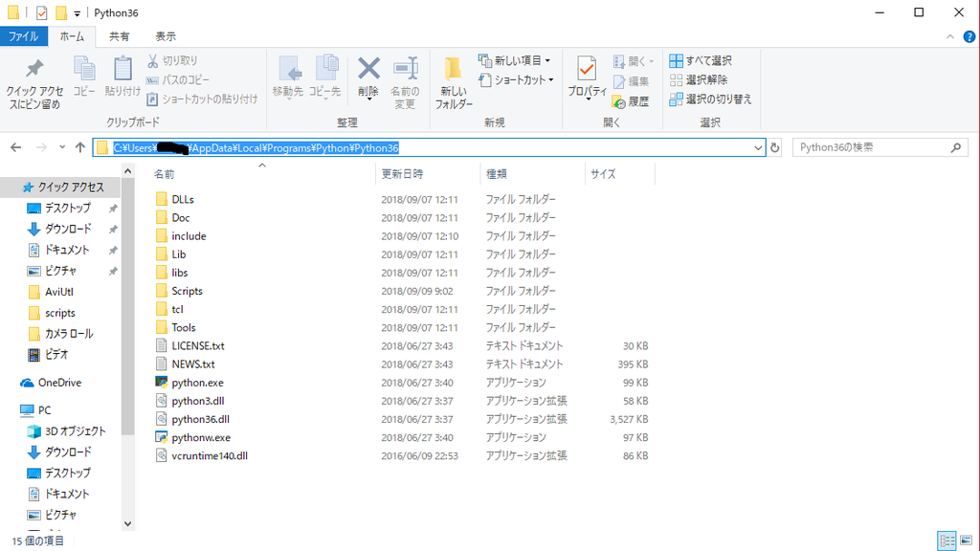Screen dimensions: 980x551
Task: Open recent locations dropdown arrow
Action: 62,147
